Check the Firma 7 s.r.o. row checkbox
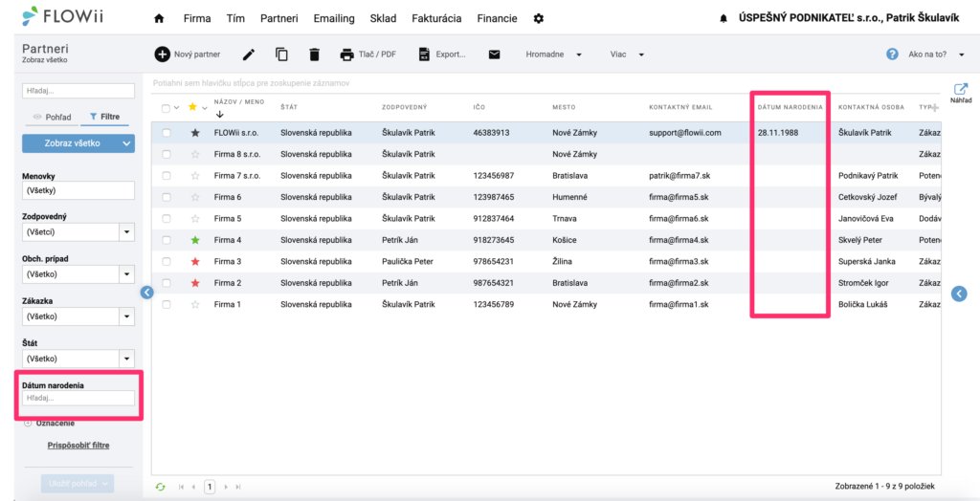The width and height of the screenshot is (980, 501). [167, 176]
